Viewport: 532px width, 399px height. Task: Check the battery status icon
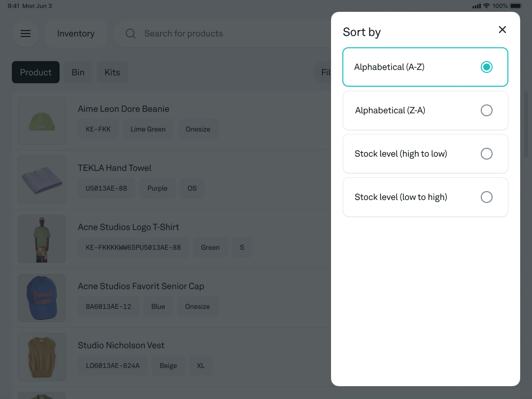pyautogui.click(x=516, y=6)
